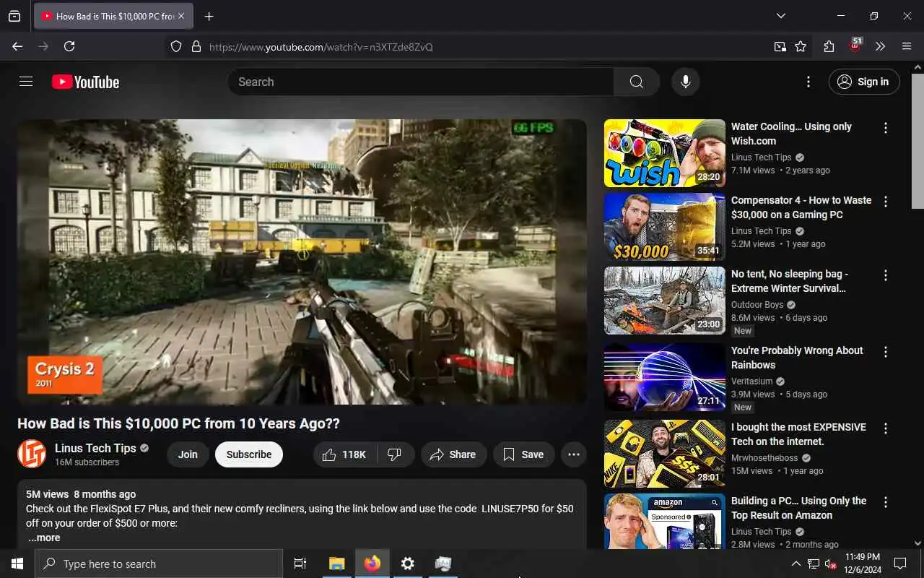The width and height of the screenshot is (924, 578).
Task: Expand the description with ...more
Action: 44,538
